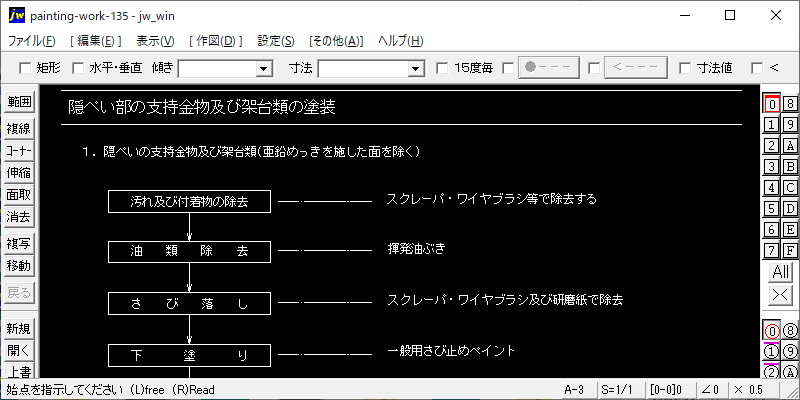The width and height of the screenshot is (800, 400).
Task: Open the 表示(V) menu
Action: pyautogui.click(x=155, y=41)
